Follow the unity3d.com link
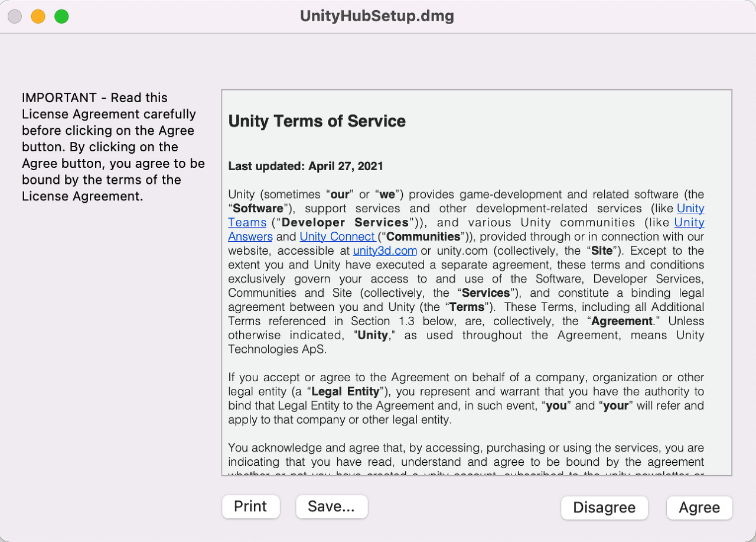The width and height of the screenshot is (756, 542). click(385, 251)
